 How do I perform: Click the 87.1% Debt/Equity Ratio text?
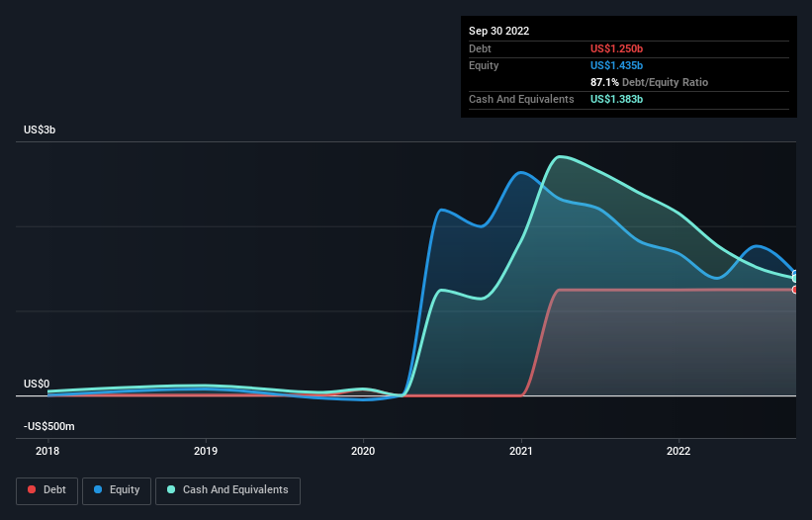[x=650, y=82]
